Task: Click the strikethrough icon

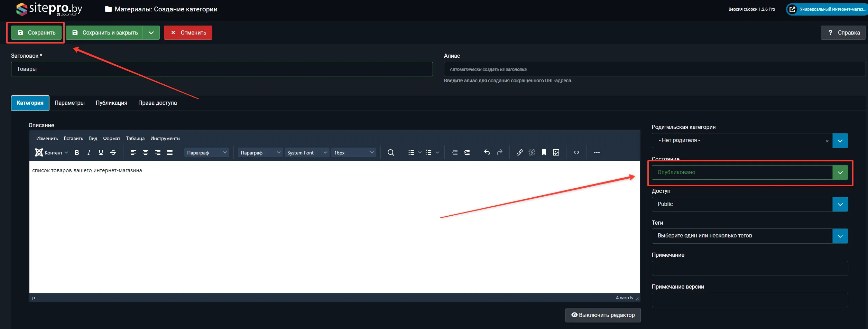Action: coord(113,153)
